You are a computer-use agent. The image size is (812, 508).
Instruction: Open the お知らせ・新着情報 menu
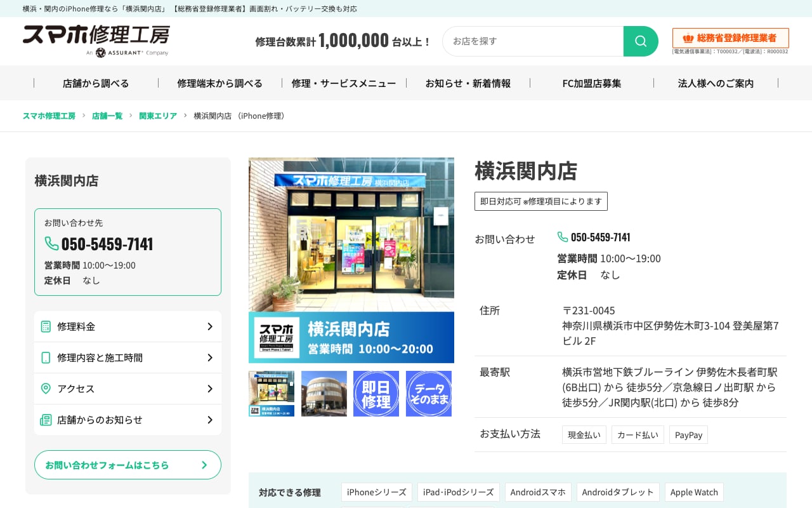coord(468,83)
